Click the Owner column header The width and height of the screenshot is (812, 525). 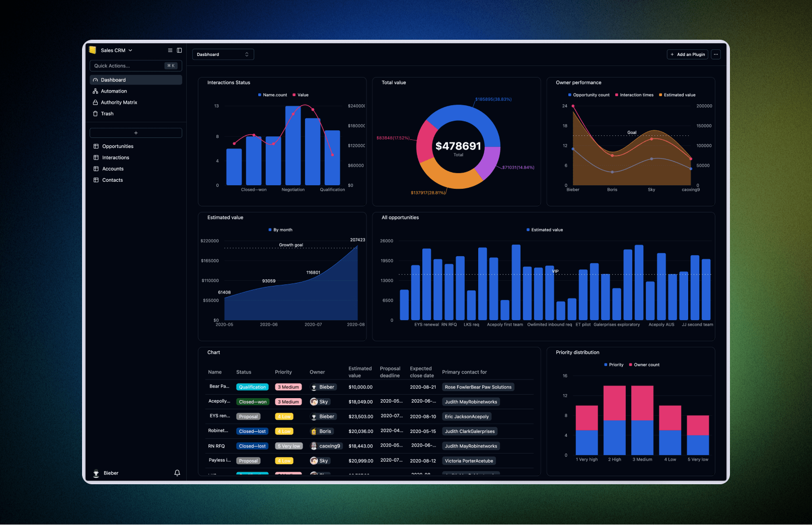(317, 372)
